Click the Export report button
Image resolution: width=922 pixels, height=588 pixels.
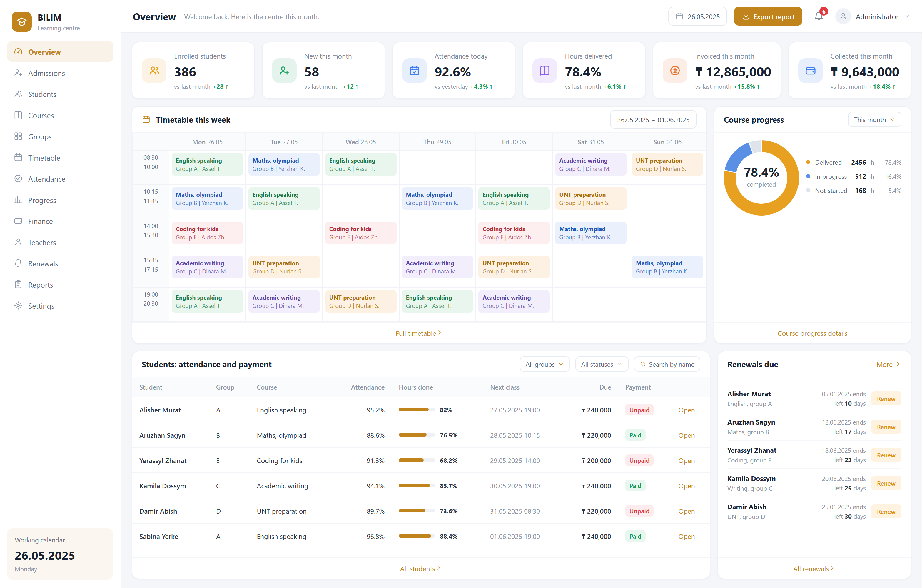click(768, 16)
